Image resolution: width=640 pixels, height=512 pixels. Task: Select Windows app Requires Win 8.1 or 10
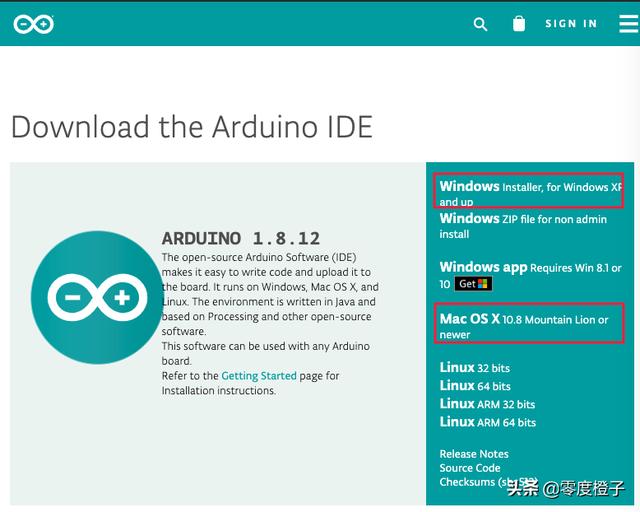pos(530,275)
